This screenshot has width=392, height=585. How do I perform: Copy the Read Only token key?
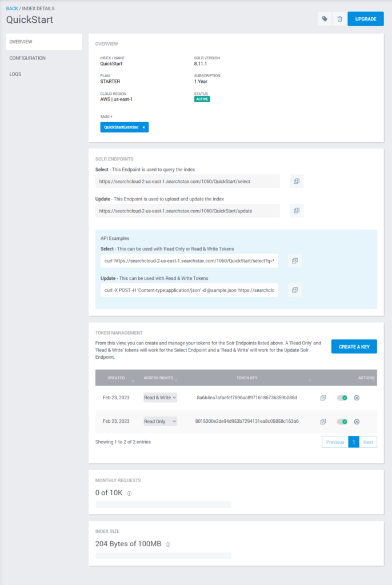coord(323,422)
